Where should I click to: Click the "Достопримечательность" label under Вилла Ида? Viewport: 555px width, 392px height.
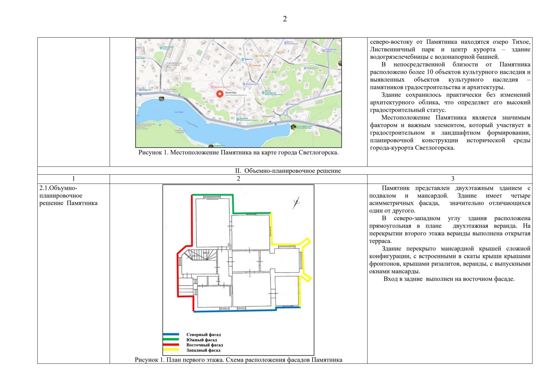[x=236, y=95]
